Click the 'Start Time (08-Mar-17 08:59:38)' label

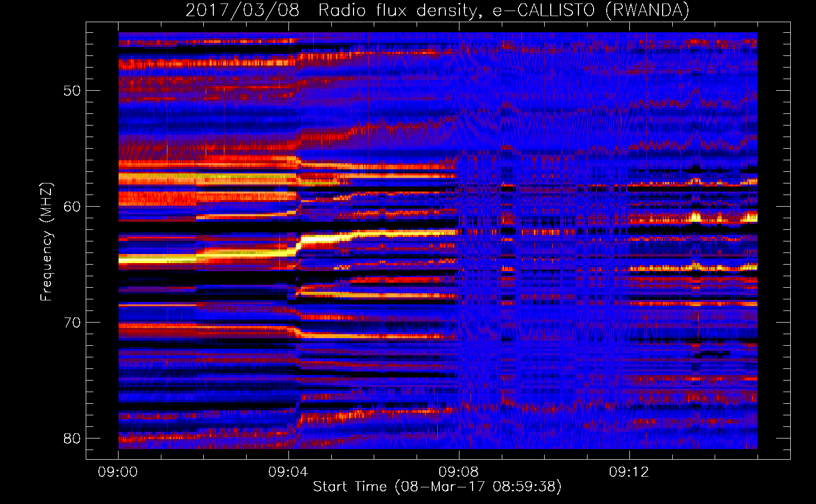(x=437, y=487)
